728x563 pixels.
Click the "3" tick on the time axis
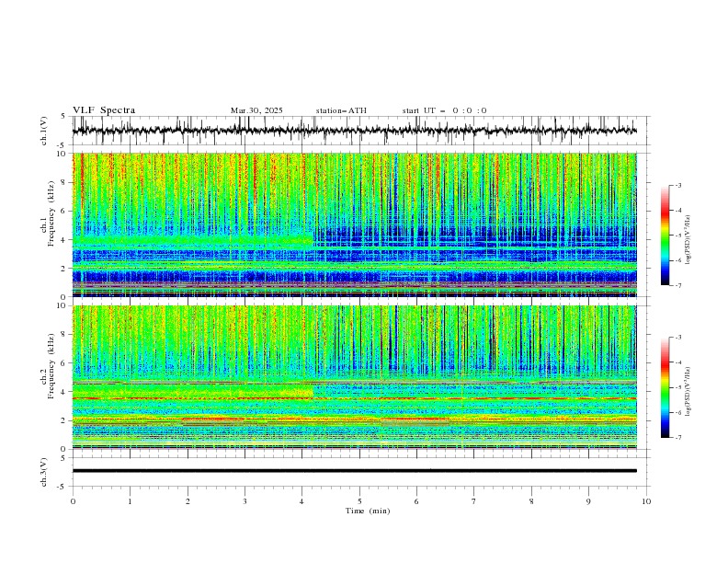[245, 501]
